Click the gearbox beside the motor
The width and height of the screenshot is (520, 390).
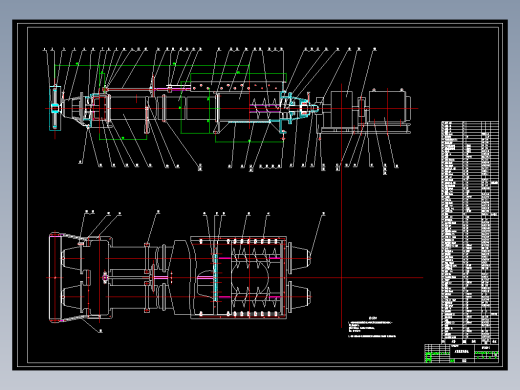point(342,109)
